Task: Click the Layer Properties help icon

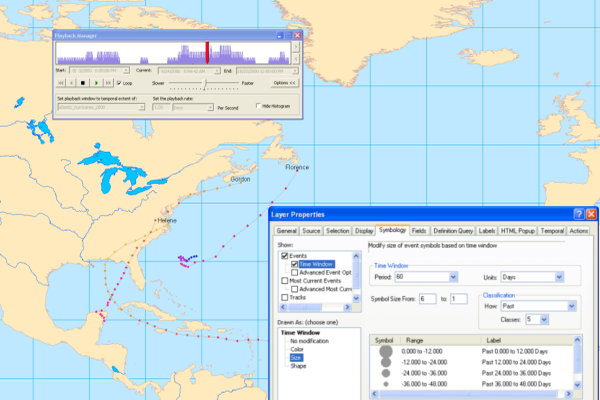Action: (578, 214)
